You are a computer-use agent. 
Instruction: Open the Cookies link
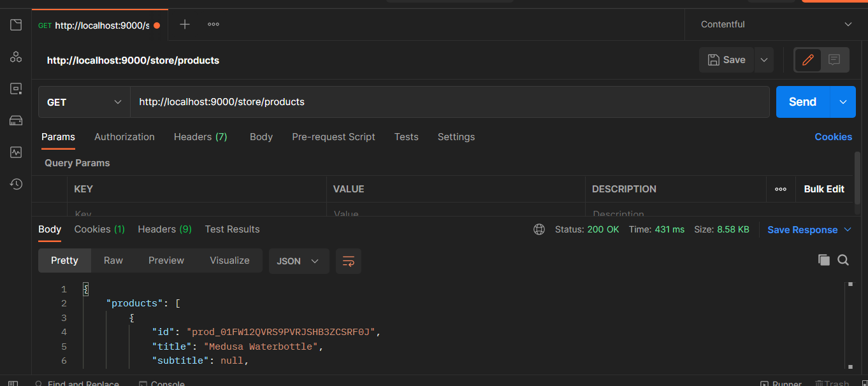pyautogui.click(x=833, y=137)
